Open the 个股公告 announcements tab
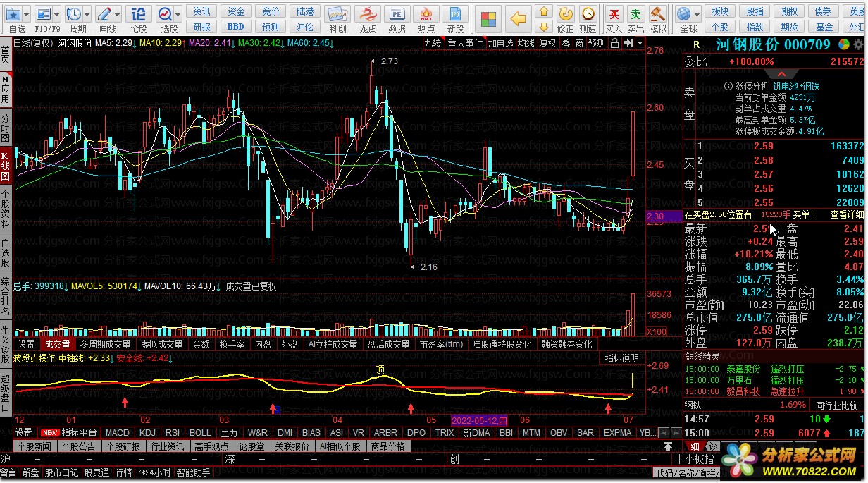 [x=78, y=446]
